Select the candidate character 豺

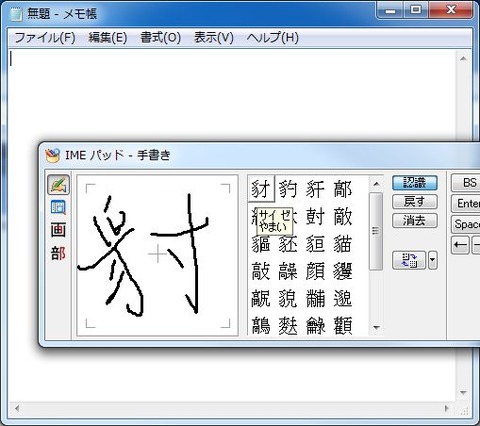261,189
